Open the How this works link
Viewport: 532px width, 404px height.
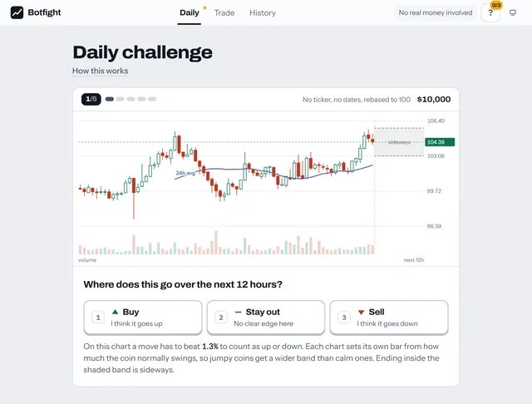pyautogui.click(x=100, y=71)
